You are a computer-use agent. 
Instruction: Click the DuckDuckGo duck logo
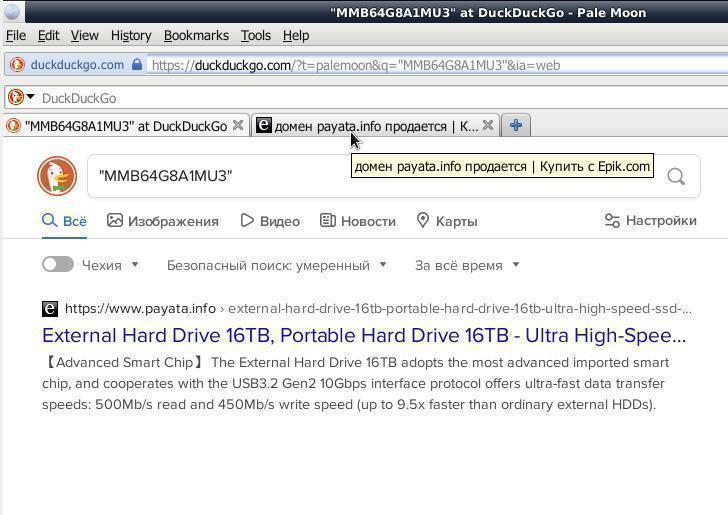tap(57, 176)
